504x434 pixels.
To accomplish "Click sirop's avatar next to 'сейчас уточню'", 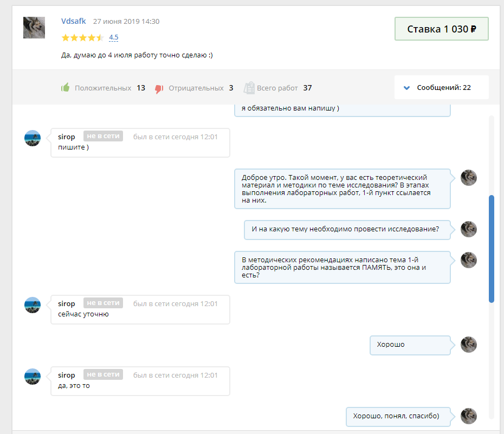I will [33, 305].
